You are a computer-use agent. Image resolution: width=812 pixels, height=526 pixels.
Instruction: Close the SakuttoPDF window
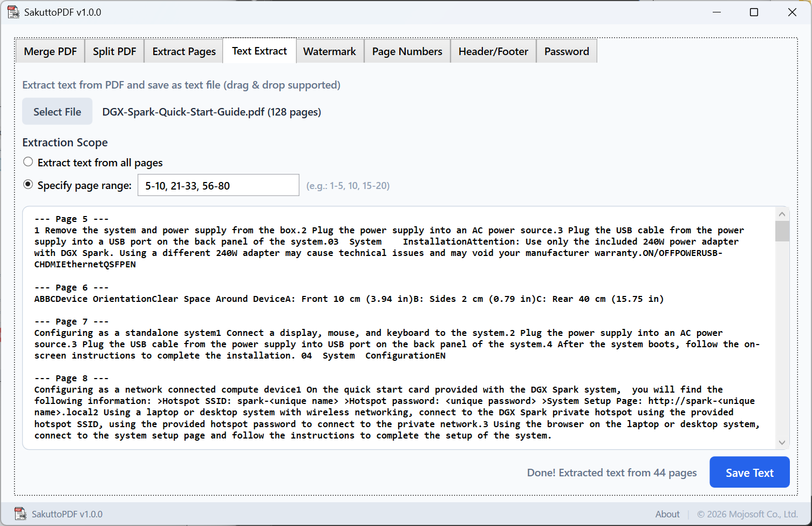click(791, 12)
